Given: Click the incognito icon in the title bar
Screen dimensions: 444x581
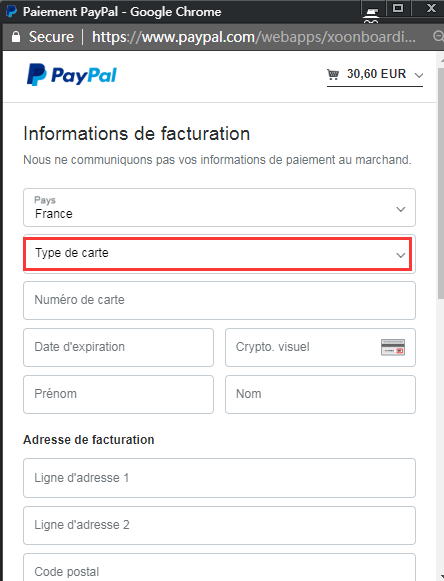Looking at the screenshot, I should (371, 16).
